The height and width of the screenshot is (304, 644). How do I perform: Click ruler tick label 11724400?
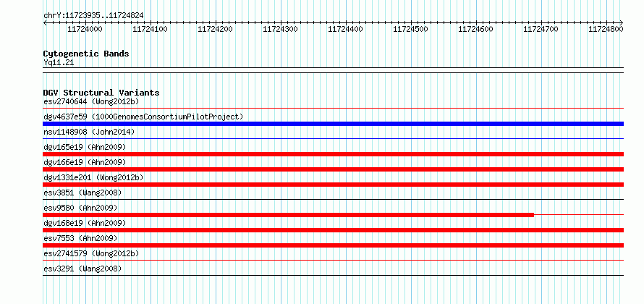tap(346, 29)
